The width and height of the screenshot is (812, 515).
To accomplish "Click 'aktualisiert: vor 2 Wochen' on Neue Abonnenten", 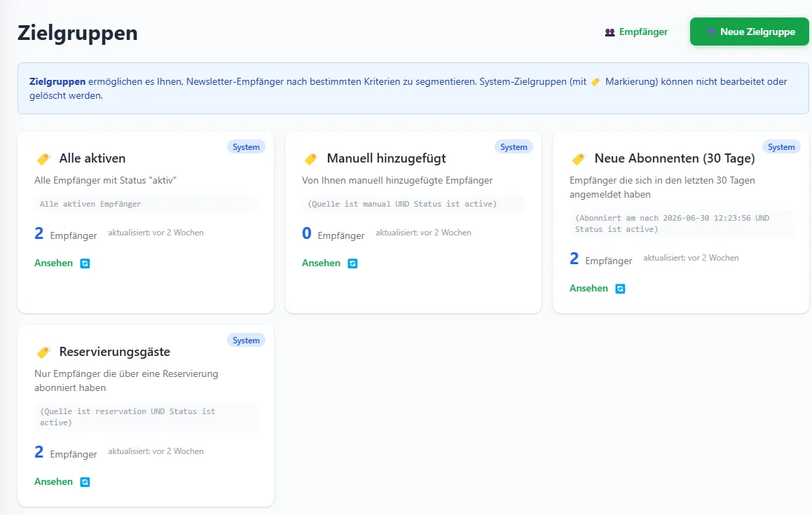I will click(691, 258).
